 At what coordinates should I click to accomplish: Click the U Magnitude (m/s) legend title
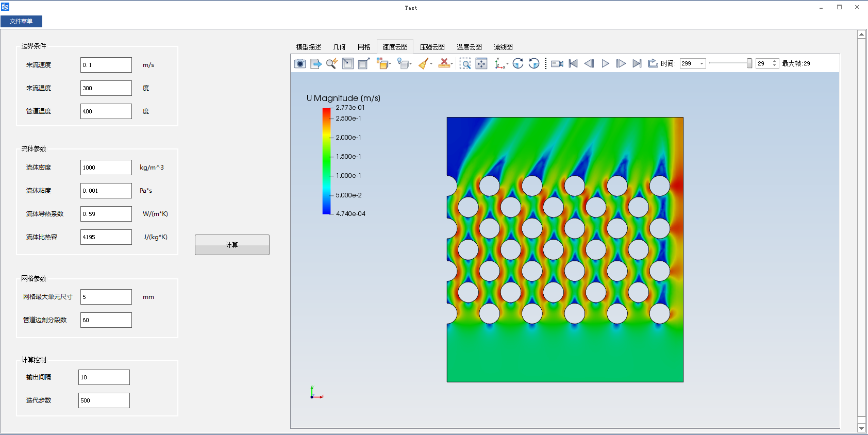(343, 98)
